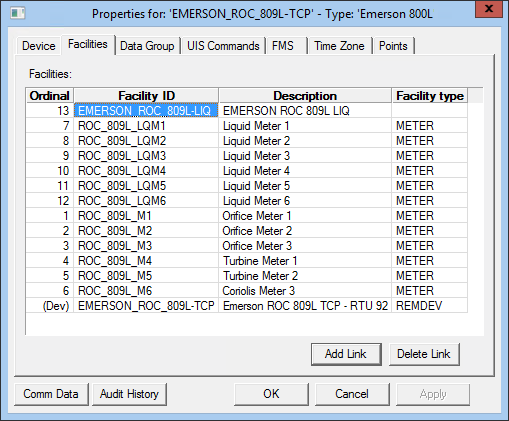
Task: Click METER type in ROC_809L_LQM1 row
Action: [430, 126]
